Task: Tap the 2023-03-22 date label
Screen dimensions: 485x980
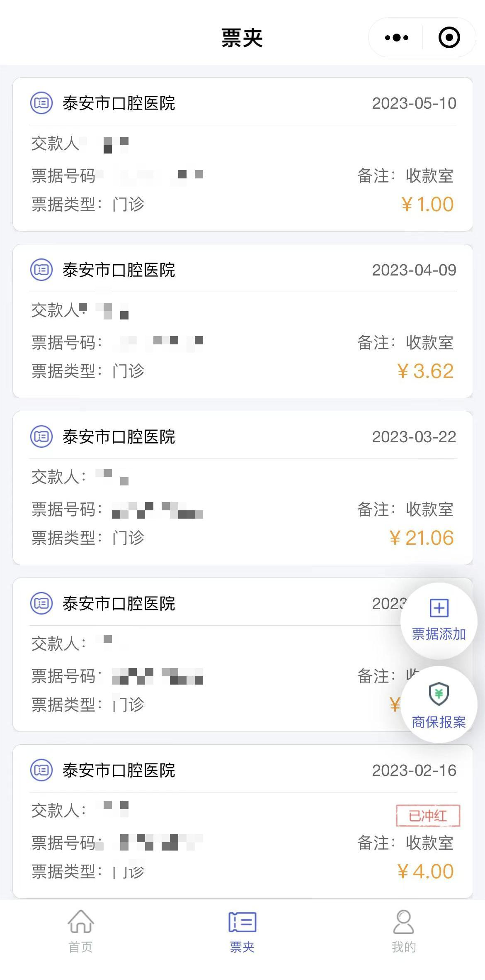Action: (x=414, y=437)
